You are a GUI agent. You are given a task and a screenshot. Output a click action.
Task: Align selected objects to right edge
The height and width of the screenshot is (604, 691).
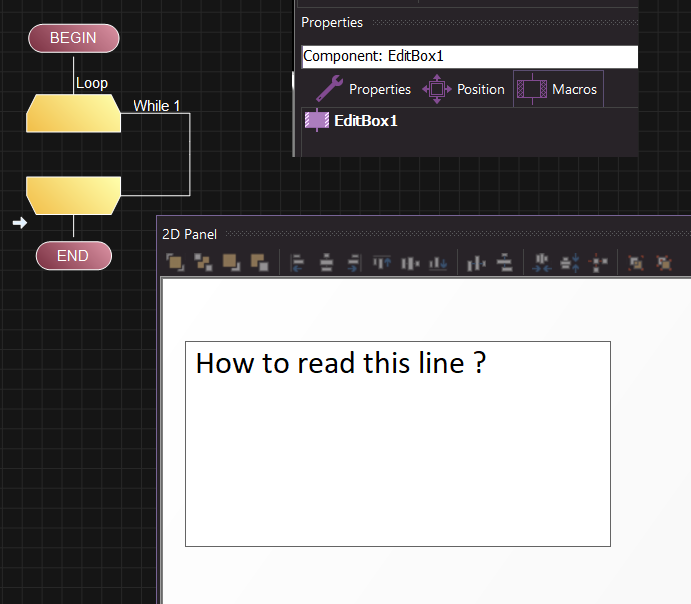(x=354, y=263)
